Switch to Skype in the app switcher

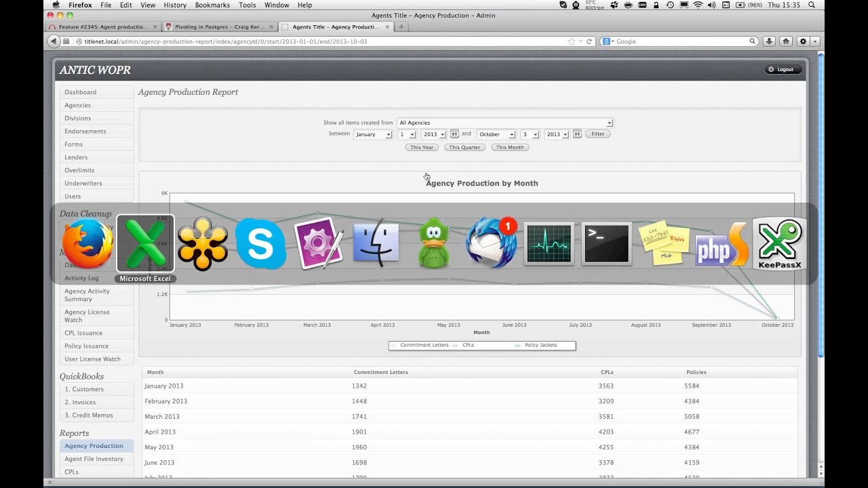[x=260, y=244]
